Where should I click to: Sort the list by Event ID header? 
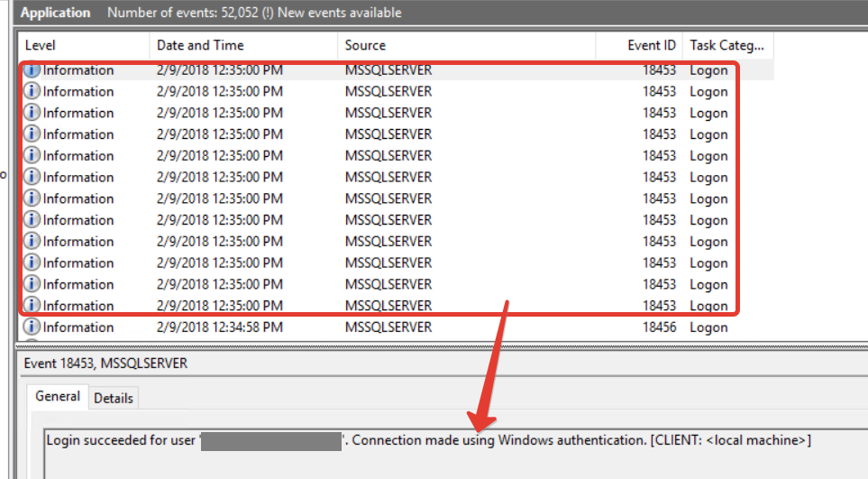(x=640, y=45)
